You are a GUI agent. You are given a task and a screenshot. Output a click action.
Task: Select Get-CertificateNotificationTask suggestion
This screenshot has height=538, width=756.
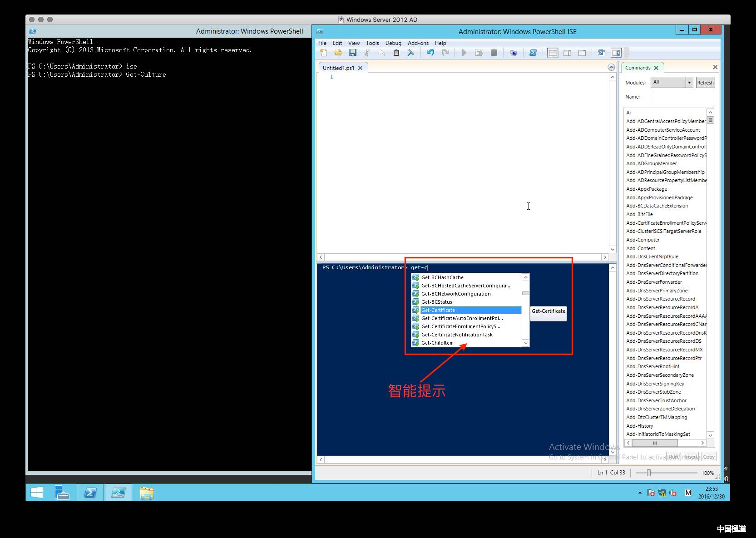point(466,335)
